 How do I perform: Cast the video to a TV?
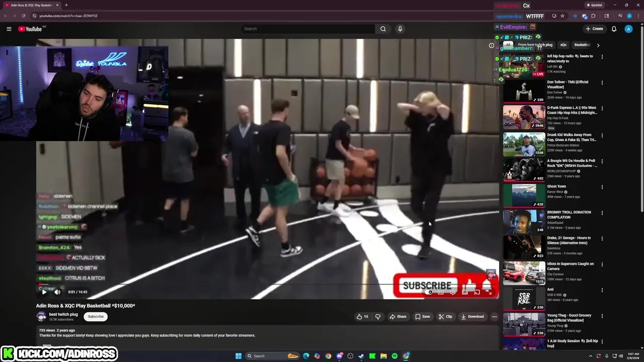tap(476, 292)
